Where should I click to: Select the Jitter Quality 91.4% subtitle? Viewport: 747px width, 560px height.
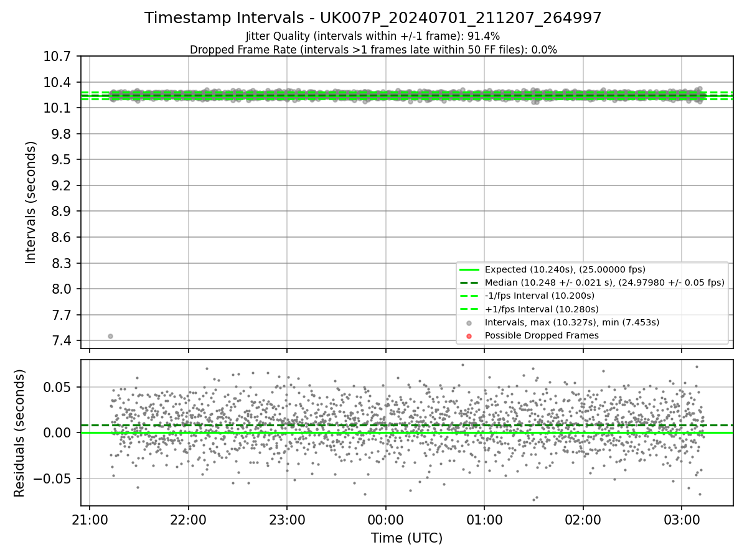coord(373,36)
